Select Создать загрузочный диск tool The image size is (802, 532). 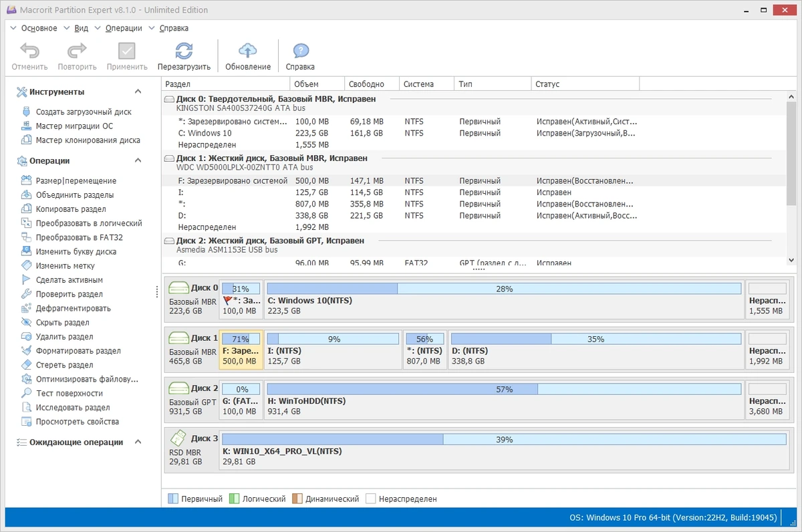[x=84, y=112]
